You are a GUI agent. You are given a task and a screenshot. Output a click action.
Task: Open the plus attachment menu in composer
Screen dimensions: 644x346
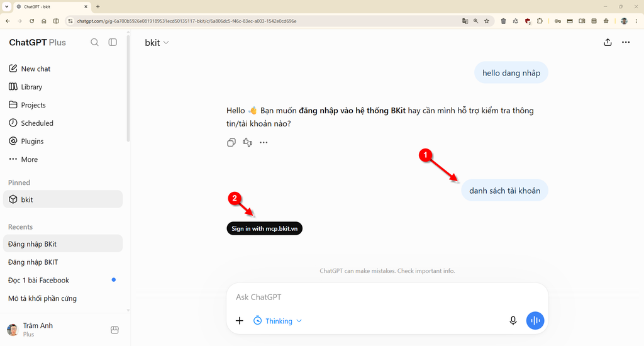(240, 321)
